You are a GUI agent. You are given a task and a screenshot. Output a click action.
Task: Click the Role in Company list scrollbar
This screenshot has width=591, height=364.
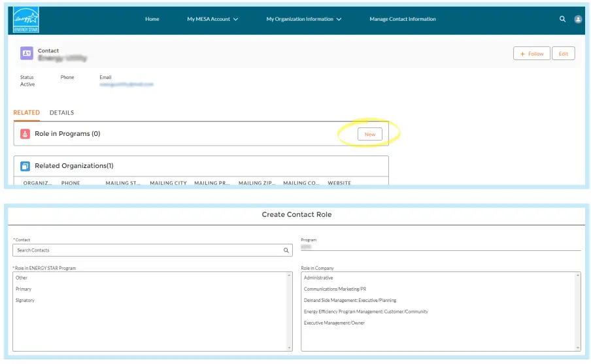pyautogui.click(x=578, y=312)
